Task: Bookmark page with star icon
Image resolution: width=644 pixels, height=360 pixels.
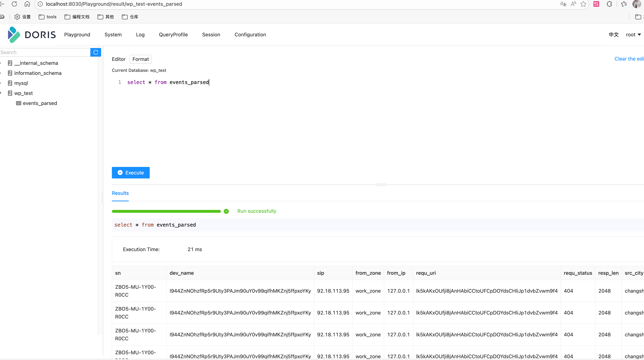Action: click(583, 4)
